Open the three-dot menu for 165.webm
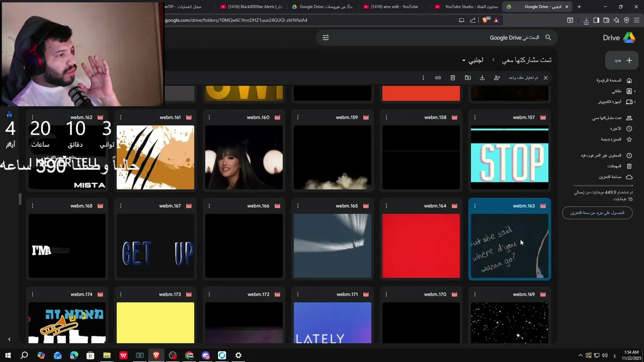The height and width of the screenshot is (362, 644). [x=297, y=206]
